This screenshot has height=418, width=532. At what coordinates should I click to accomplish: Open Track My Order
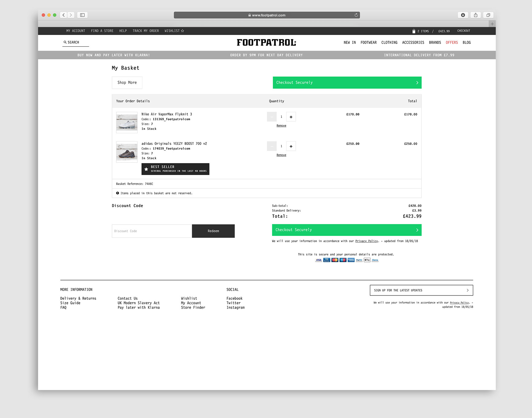(x=146, y=31)
